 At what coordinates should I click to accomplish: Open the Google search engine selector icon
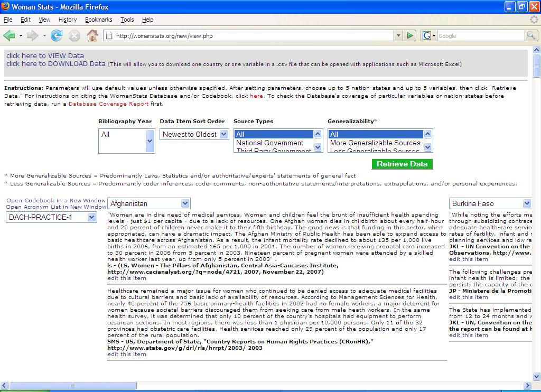coord(428,35)
